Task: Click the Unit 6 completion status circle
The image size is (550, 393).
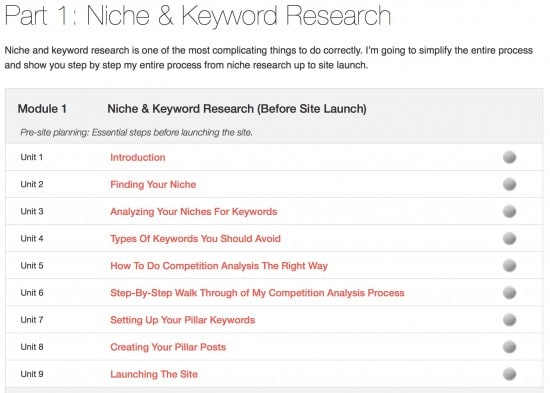Action: [x=509, y=293]
